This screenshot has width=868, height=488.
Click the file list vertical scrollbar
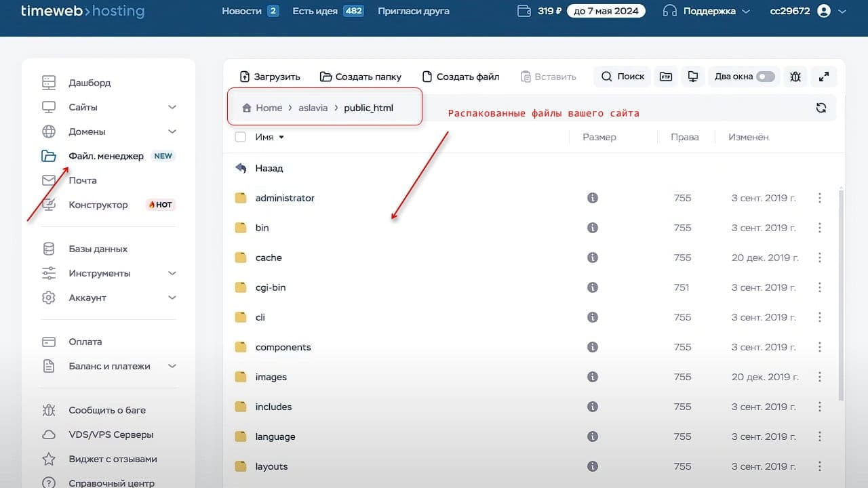(842, 295)
